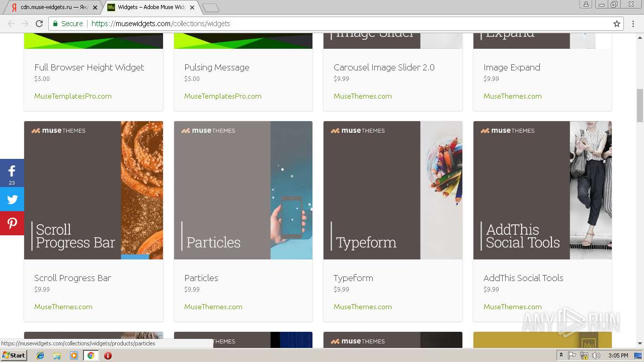
Task: Visit MuseThemes.com under Typeform
Action: coord(363,307)
